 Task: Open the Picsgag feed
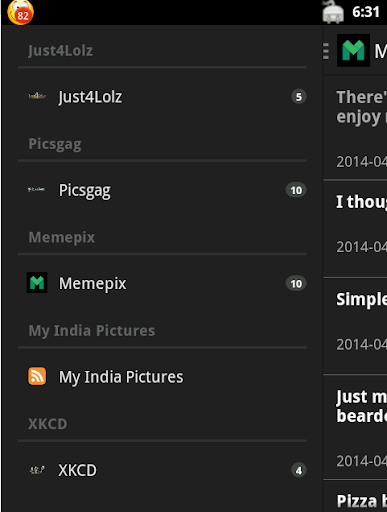click(162, 190)
